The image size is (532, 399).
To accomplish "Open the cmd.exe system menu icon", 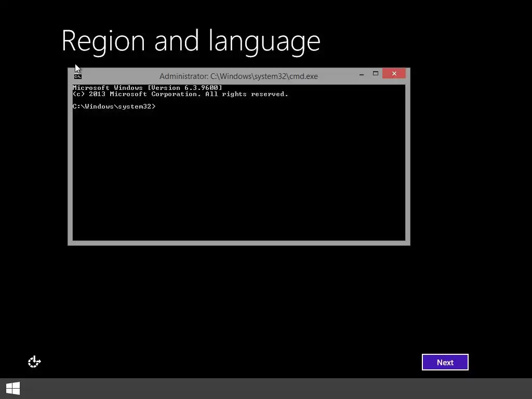I will point(78,76).
